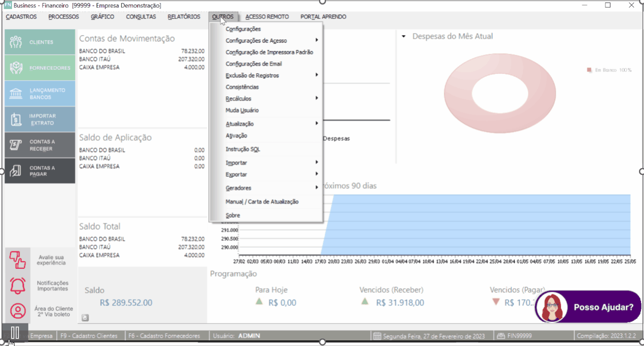The height and width of the screenshot is (346, 644).
Task: Open the Relatórios menu
Action: tap(184, 17)
